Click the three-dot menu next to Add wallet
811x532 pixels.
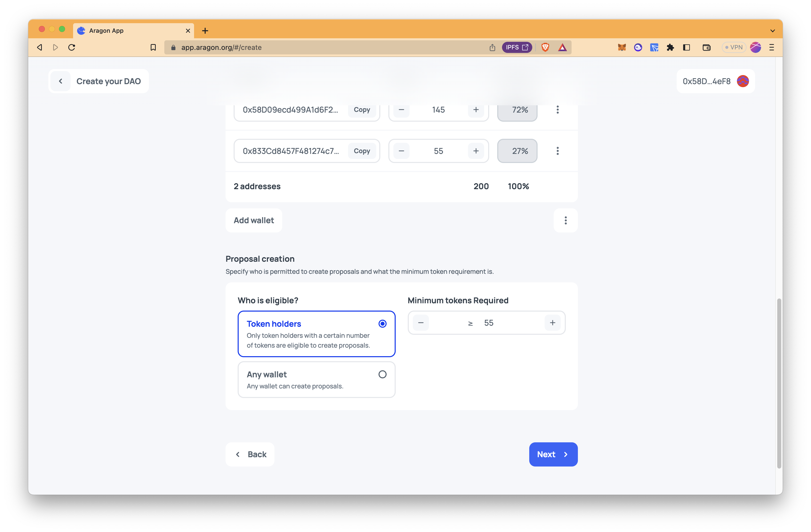(566, 220)
